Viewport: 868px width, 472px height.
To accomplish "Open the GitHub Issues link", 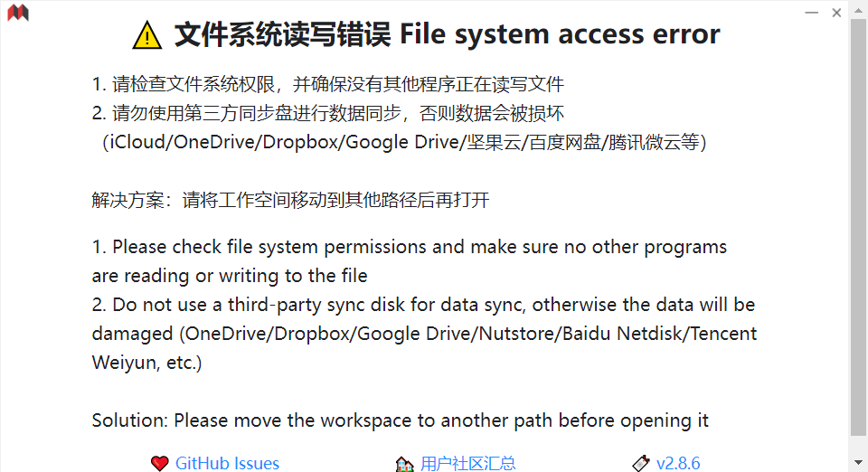I will [x=227, y=463].
